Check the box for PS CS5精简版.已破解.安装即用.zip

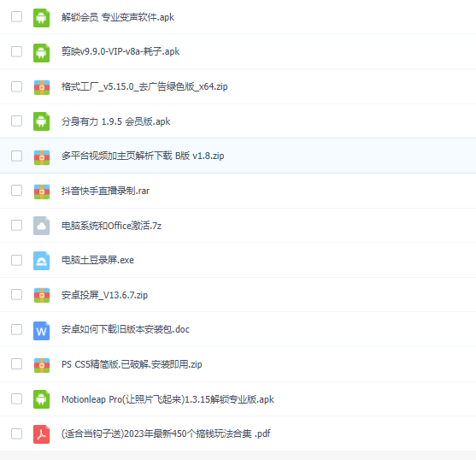pyautogui.click(x=16, y=363)
